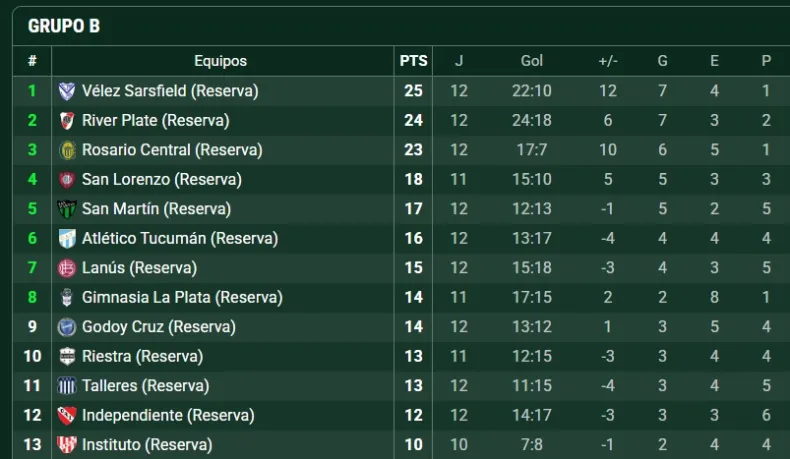Click the Lanús team badge
Image resolution: width=790 pixels, height=459 pixels.
point(67,268)
